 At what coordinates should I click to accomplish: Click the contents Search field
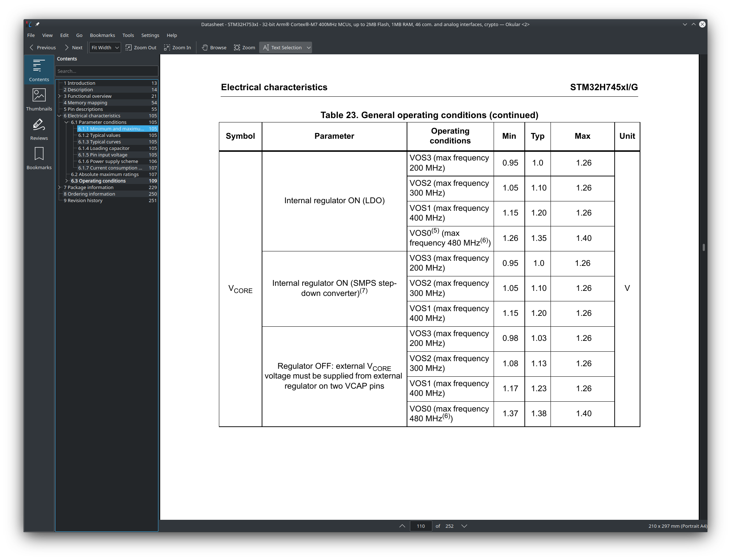(107, 71)
